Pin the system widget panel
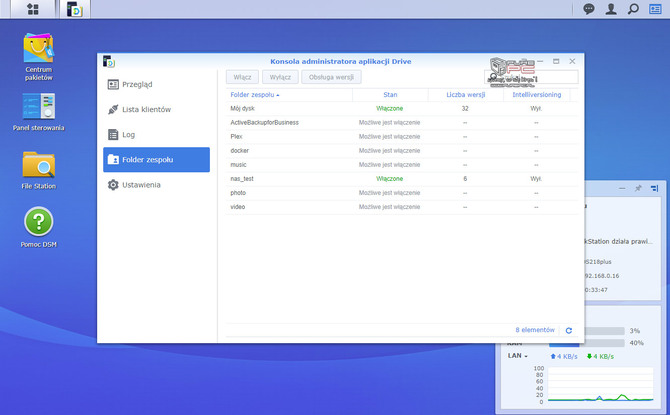Screen dimensions: 670x415 point(638,188)
